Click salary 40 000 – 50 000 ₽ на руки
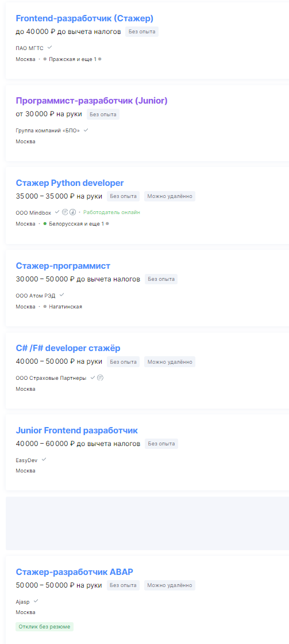289x644 pixels. [59, 362]
